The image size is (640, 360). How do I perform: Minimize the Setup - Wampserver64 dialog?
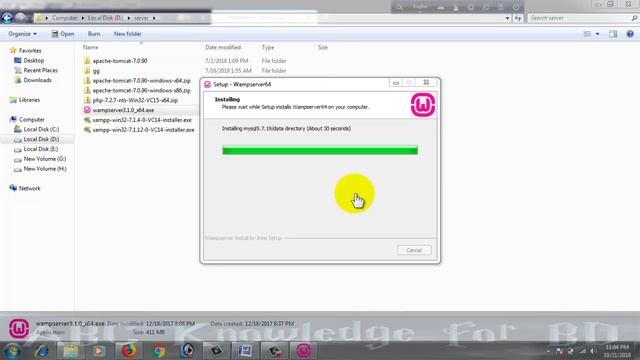tap(396, 83)
